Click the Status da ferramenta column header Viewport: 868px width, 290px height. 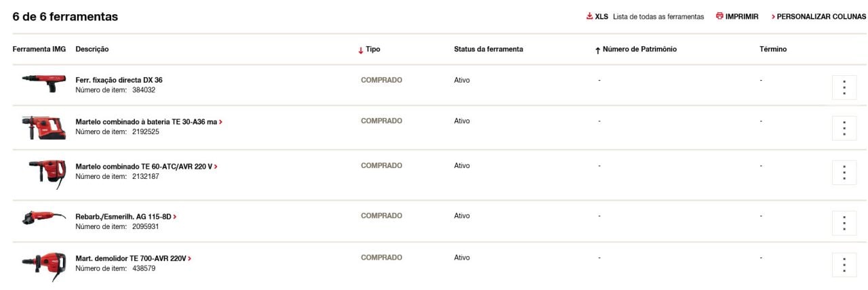pos(488,49)
